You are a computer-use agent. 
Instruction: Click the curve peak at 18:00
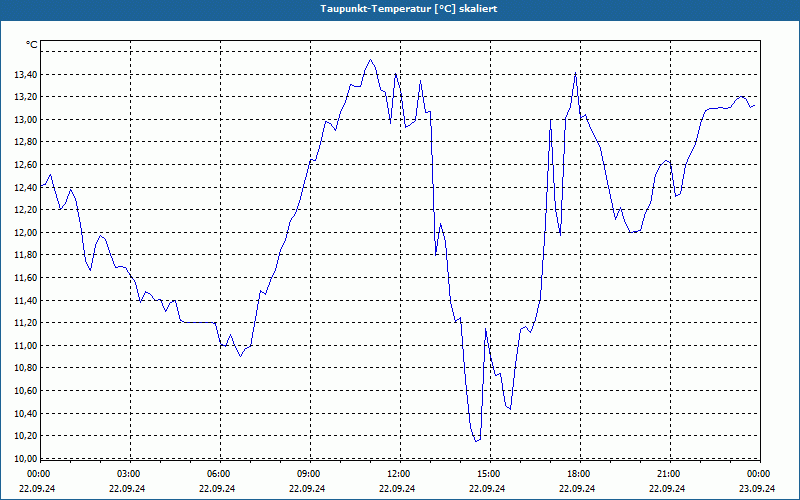[x=576, y=73]
